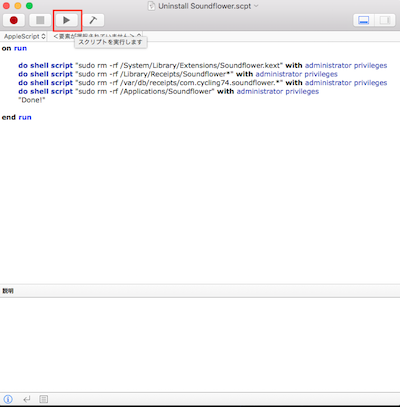The image size is (400, 407).
Task: Show description with the info icon
Action: 8,399
